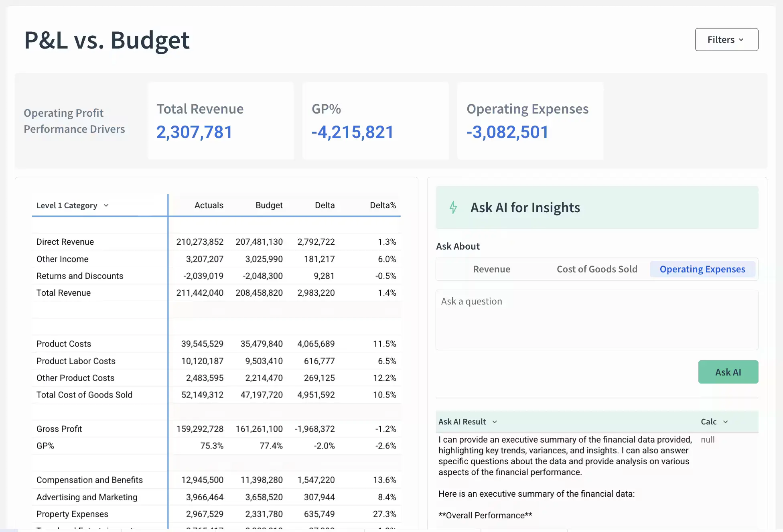Click the Actuals column header
This screenshot has height=532, width=783.
coord(209,205)
